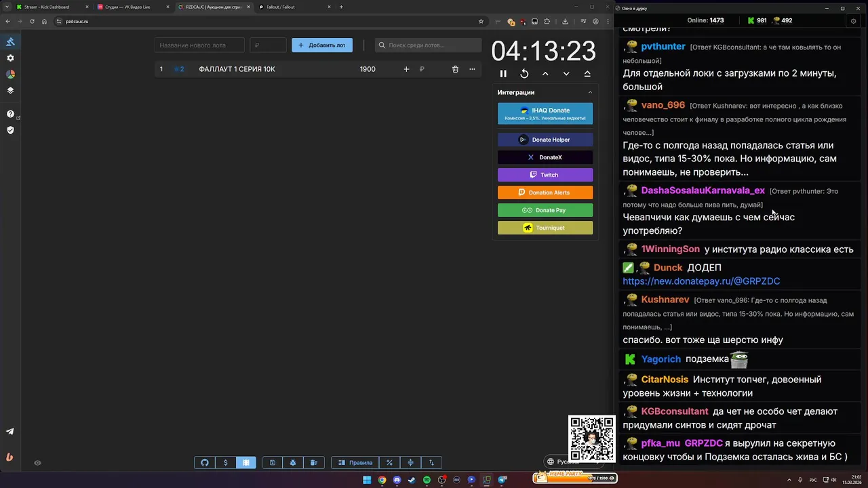
Task: Connect the Tourniquet integration
Action: point(545,228)
